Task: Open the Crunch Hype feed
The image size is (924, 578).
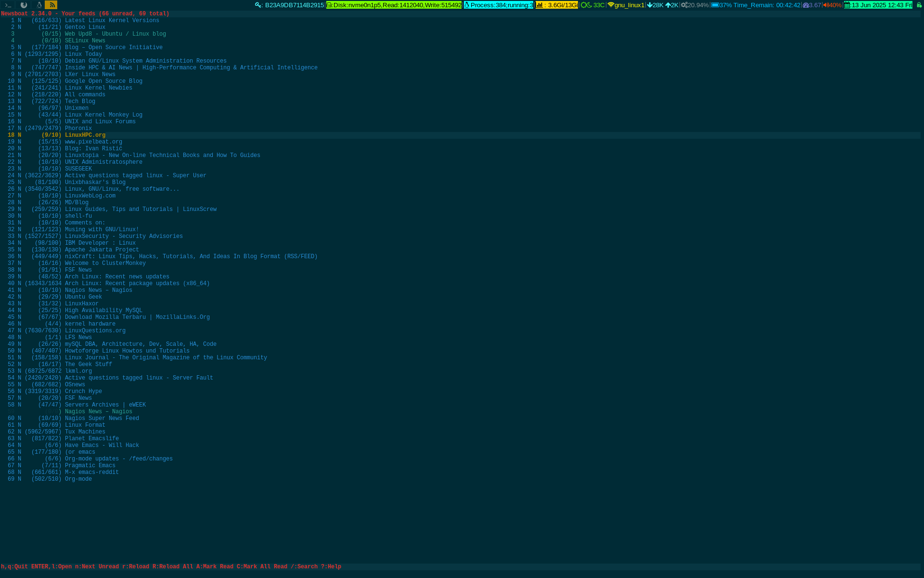Action: 83,391
